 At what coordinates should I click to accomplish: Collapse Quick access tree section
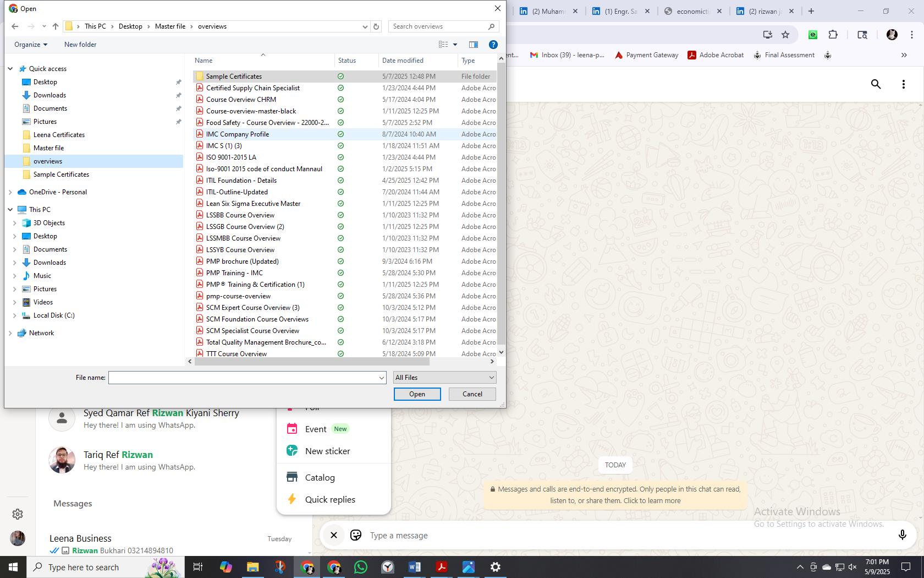(10, 69)
